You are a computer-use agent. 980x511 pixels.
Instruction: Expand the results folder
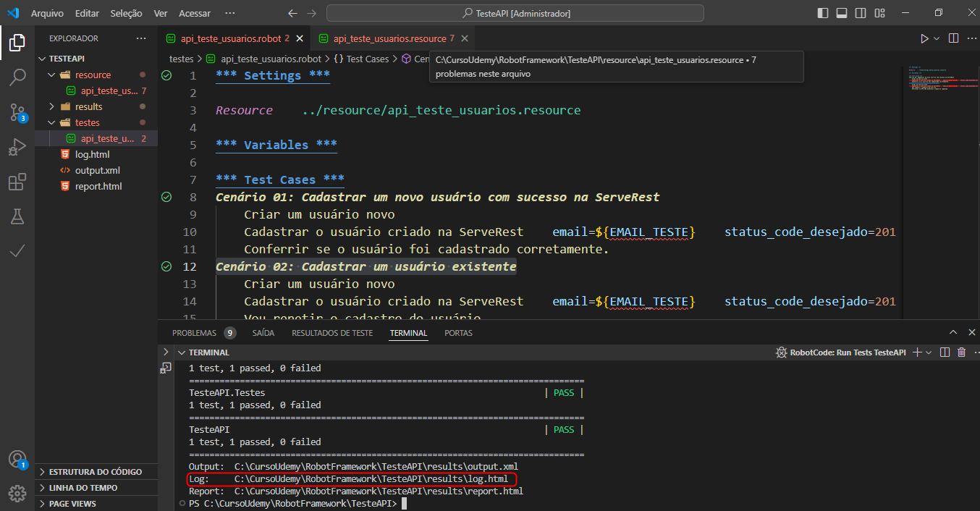96,106
